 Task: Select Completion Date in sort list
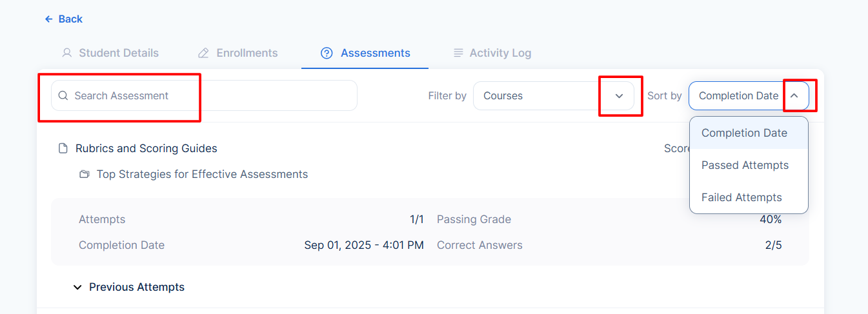click(749, 133)
